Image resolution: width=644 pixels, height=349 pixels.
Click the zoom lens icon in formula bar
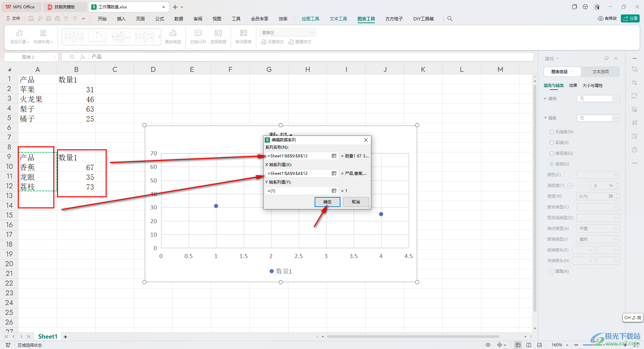pyautogui.click(x=72, y=57)
